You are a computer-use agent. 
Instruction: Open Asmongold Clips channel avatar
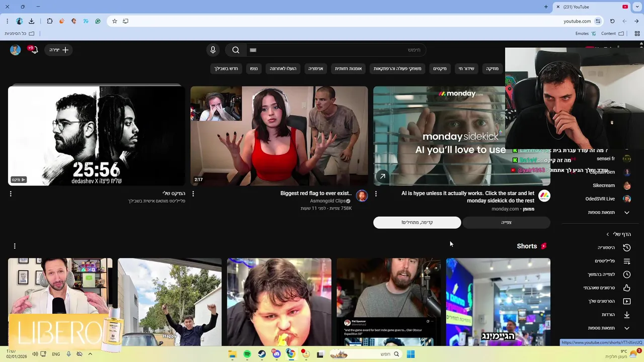362,196
